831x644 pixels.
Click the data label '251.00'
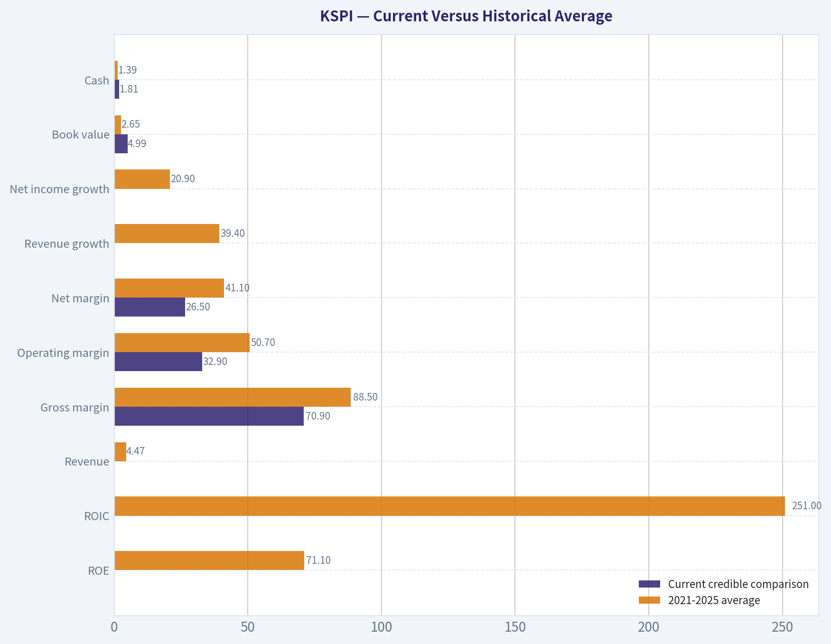point(807,506)
